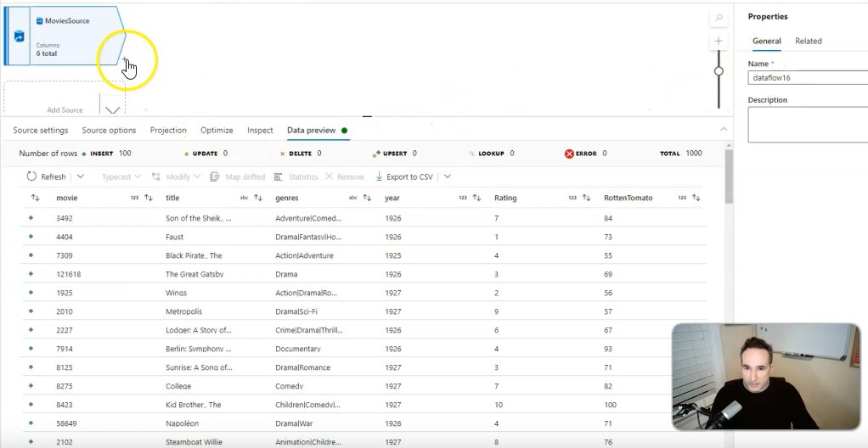
Task: Sort by the title column arrows
Action: click(258, 198)
